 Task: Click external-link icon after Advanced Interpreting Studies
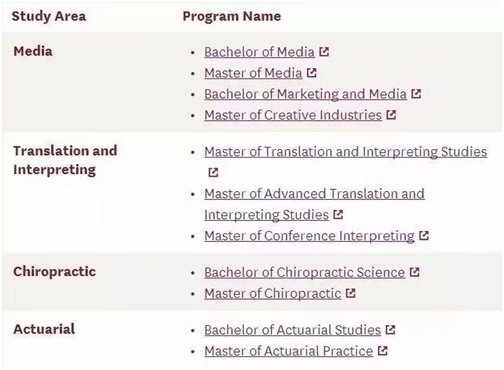click(338, 215)
